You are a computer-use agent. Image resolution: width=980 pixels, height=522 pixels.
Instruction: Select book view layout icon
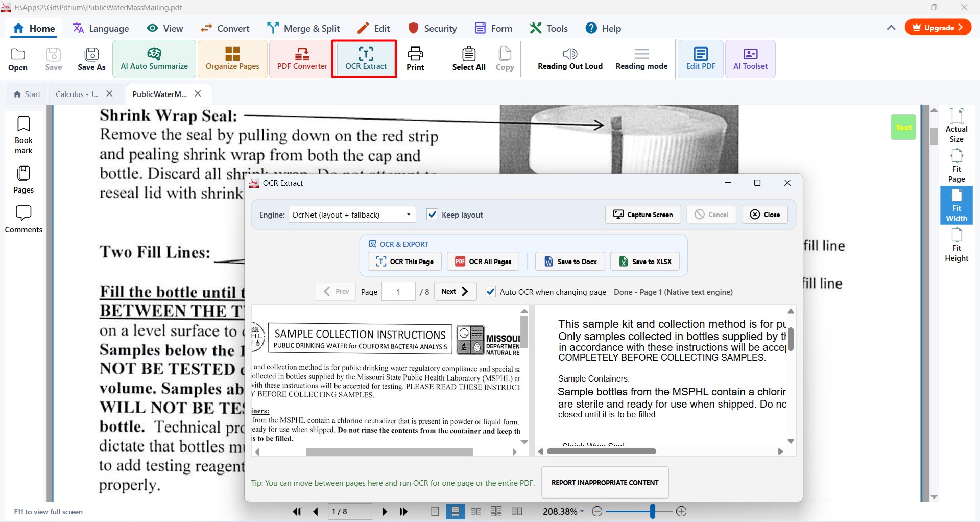[x=517, y=511]
